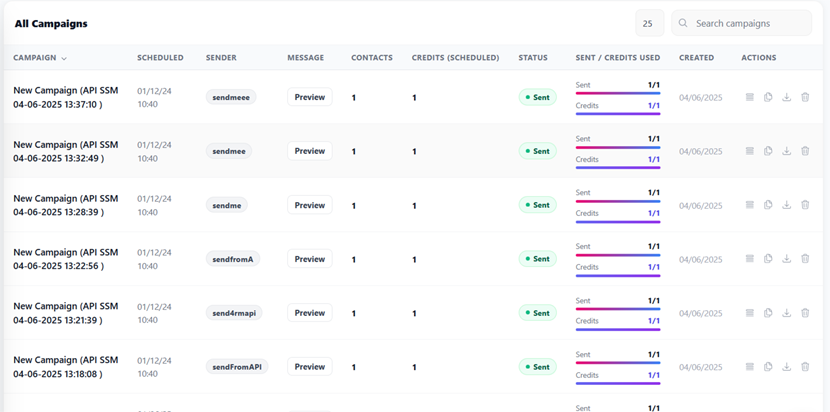Viewport: 830px width, 412px height.
Task: Open details list icon for 13:21:39 campaign
Action: point(750,312)
